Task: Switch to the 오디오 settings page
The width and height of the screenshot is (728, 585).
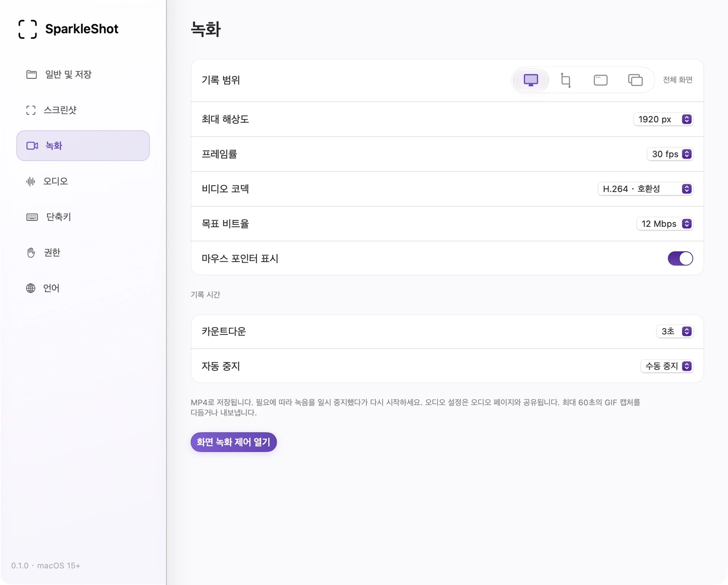Action: tap(83, 181)
